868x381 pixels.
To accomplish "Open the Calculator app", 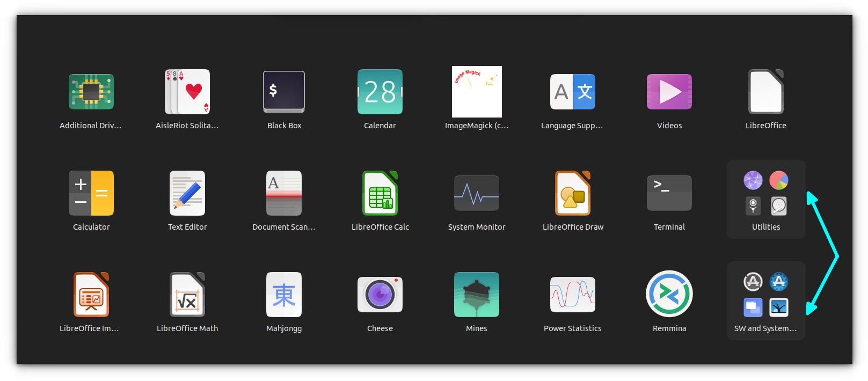I will tap(91, 193).
